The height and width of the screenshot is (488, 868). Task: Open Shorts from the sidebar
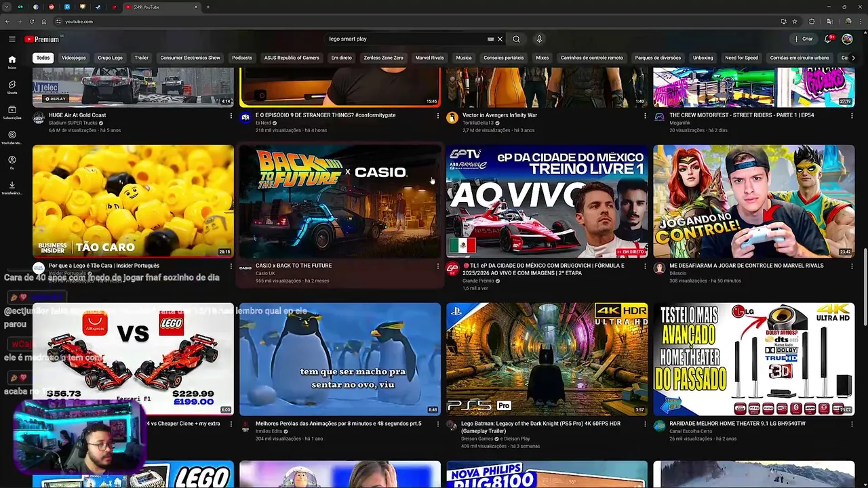pos(12,87)
